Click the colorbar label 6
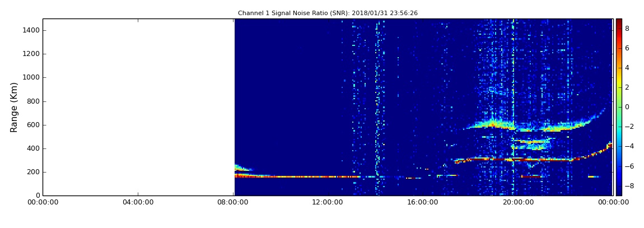 tap(627, 48)
